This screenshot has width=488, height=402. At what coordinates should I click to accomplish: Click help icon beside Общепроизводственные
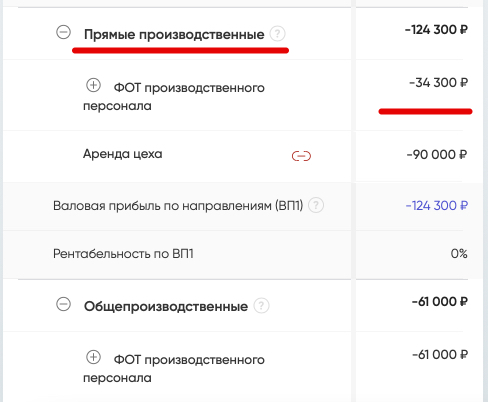coord(261,306)
